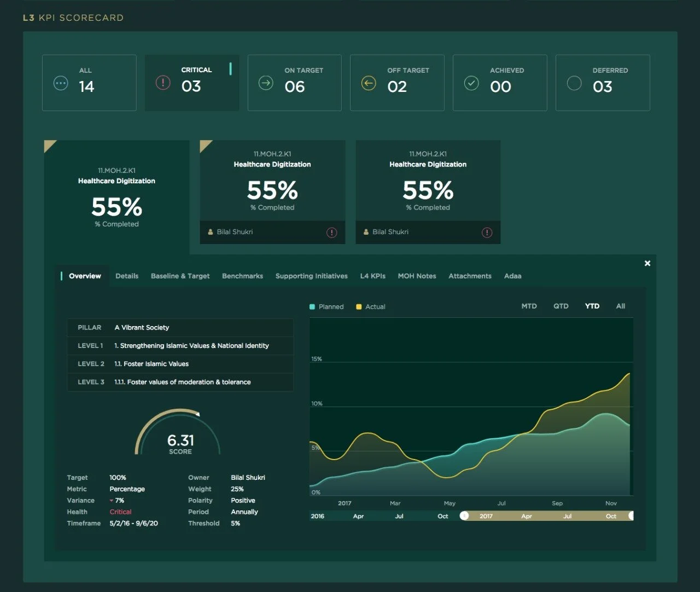Select QTD chart range
Screen dimensions: 700x592
561,306
